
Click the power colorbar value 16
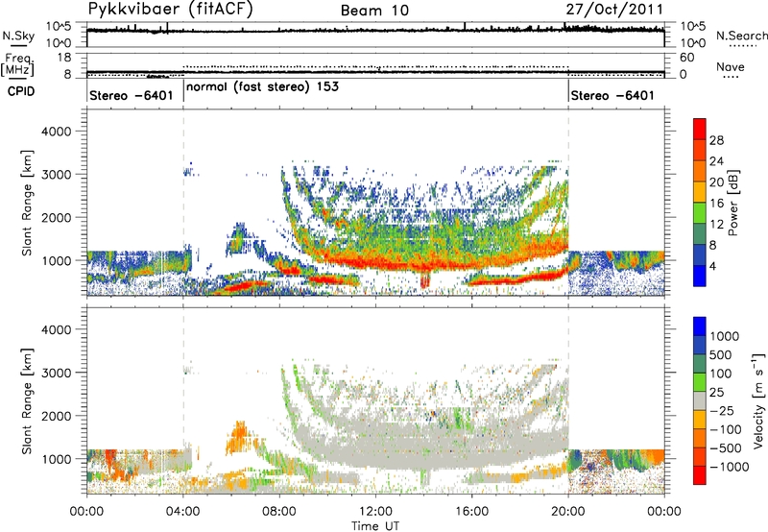[716, 204]
